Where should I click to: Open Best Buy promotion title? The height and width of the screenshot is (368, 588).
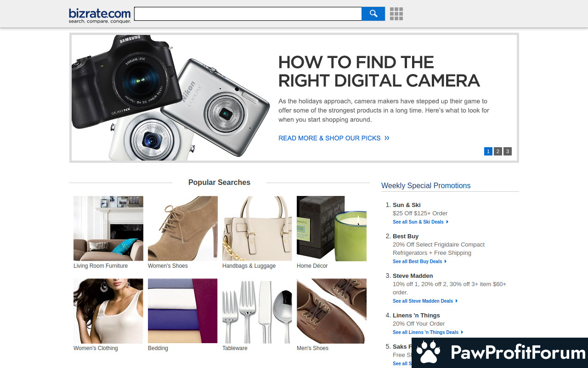point(406,236)
